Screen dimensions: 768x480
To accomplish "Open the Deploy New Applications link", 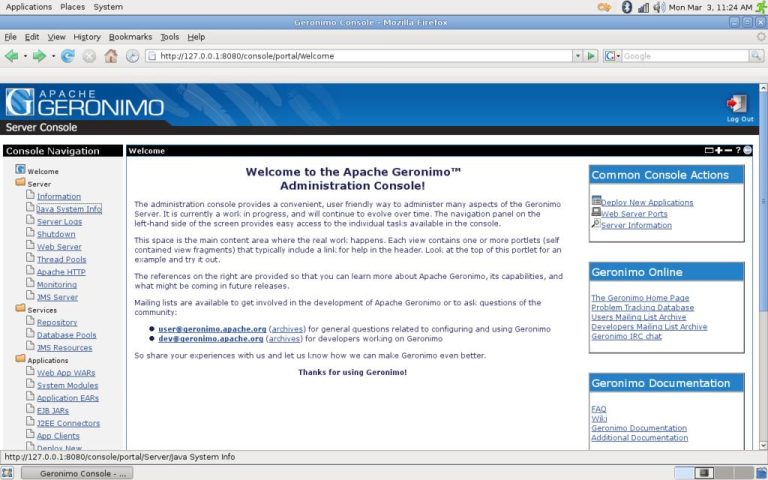I will (x=647, y=202).
